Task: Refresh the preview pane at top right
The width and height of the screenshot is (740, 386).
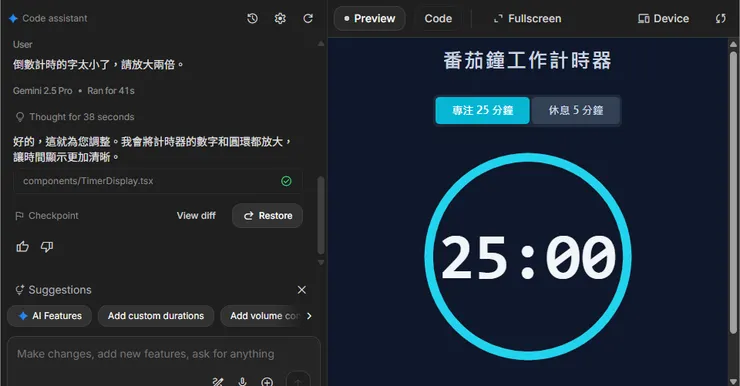Action: point(721,18)
